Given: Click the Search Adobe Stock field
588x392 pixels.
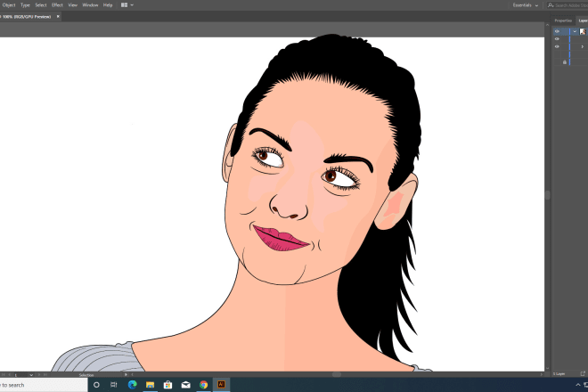Looking at the screenshot, I should [568, 5].
